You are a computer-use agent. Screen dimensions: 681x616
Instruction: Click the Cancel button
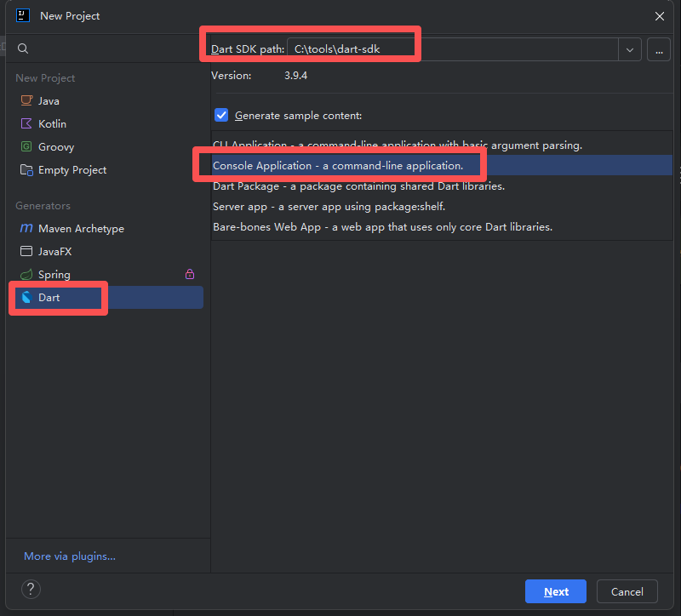click(627, 591)
